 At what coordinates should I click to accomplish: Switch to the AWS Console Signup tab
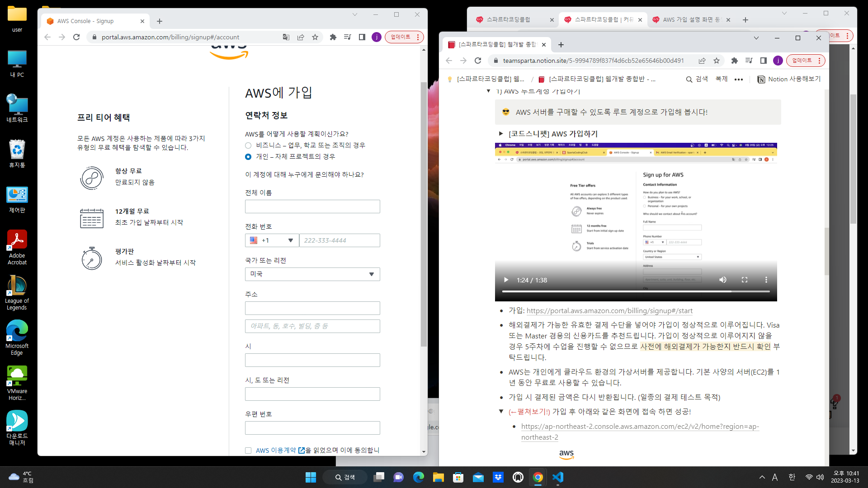[95, 21]
